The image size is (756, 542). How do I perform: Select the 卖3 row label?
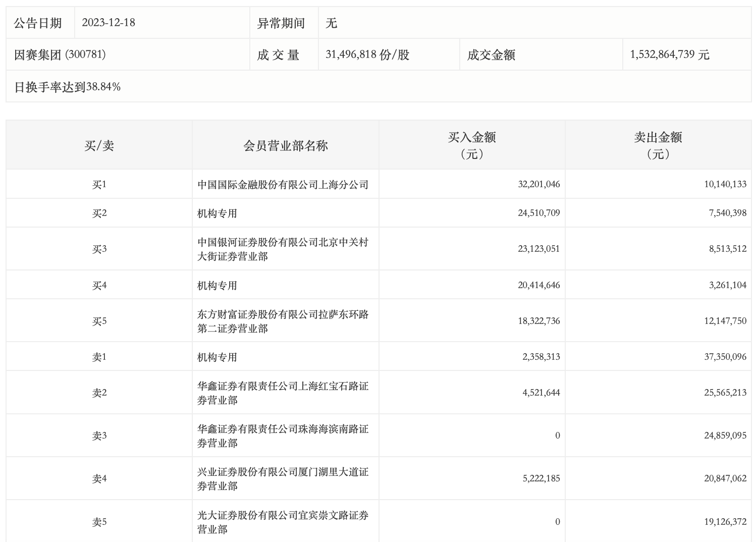(99, 436)
